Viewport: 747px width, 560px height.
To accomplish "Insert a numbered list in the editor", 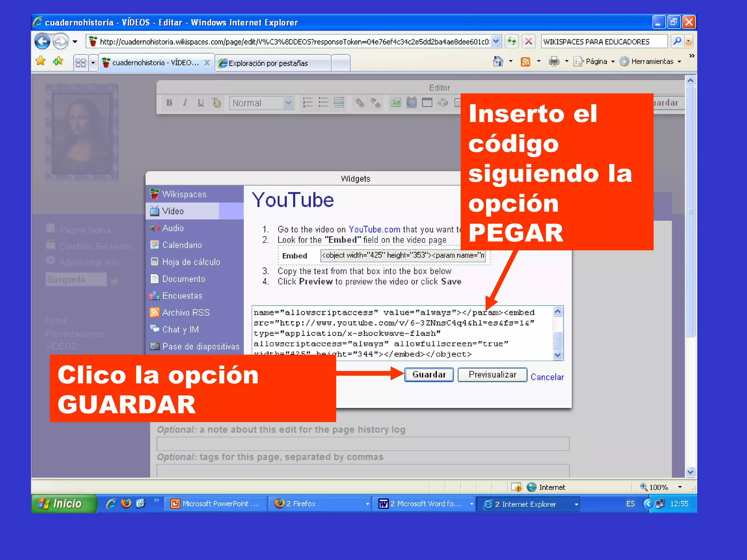I will click(308, 102).
